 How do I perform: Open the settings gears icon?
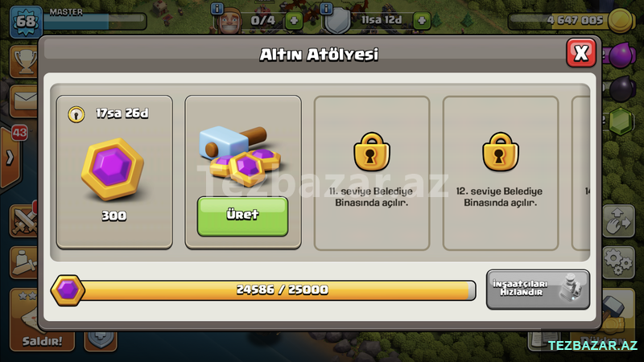pyautogui.click(x=619, y=262)
